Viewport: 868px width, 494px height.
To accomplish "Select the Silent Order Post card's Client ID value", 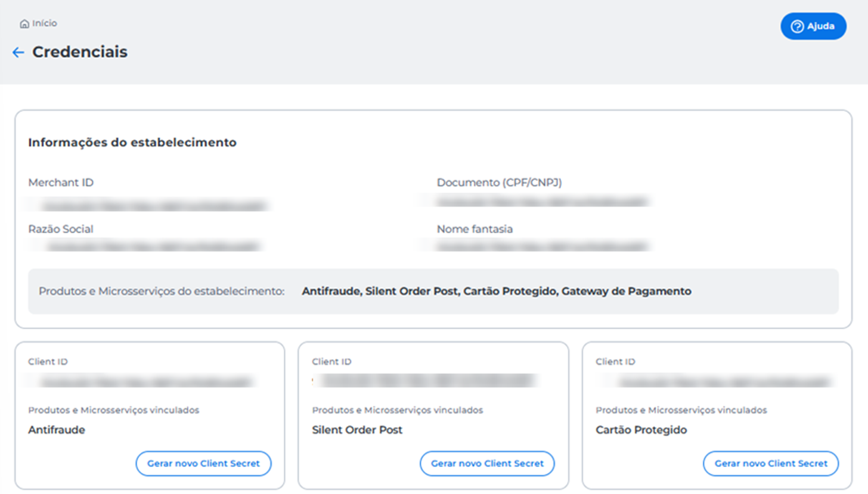I will [x=426, y=380].
